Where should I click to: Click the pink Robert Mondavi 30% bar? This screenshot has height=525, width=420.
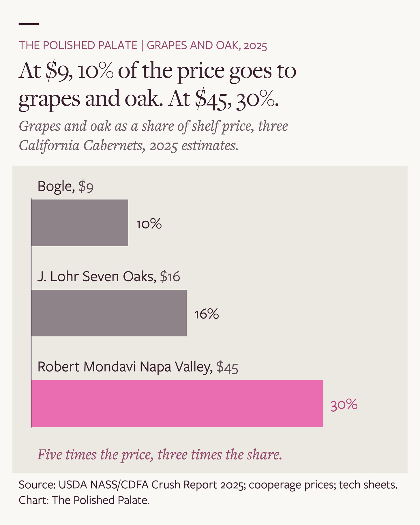click(177, 403)
